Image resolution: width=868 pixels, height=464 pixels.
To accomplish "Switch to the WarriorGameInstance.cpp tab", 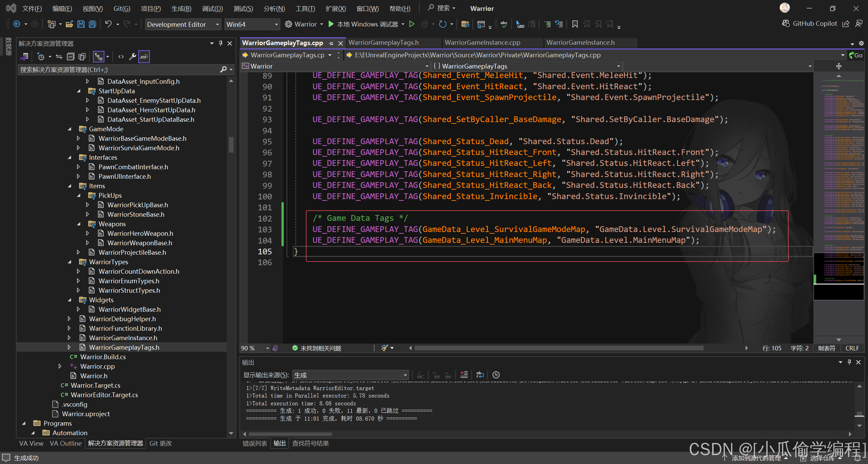I will (x=482, y=43).
